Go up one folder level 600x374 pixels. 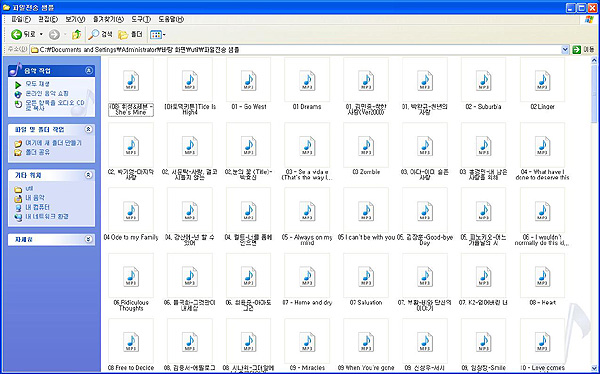[x=77, y=35]
